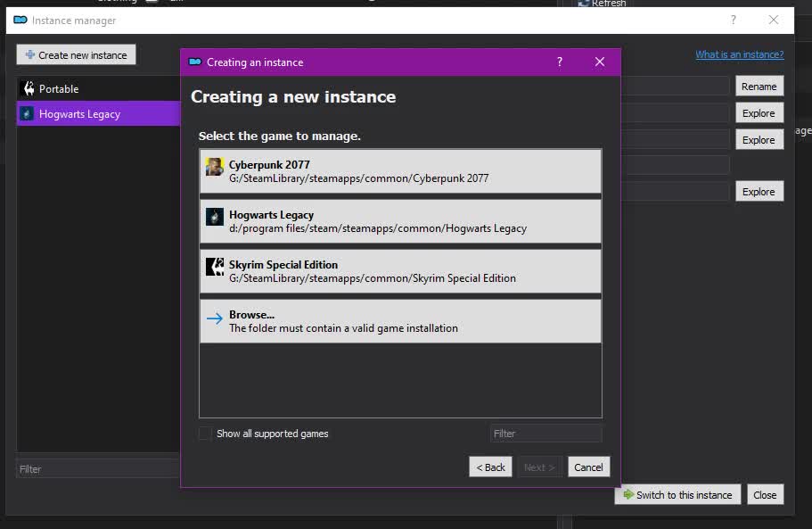Click the Browse arrow icon
This screenshot has width=812, height=529.
[215, 318]
